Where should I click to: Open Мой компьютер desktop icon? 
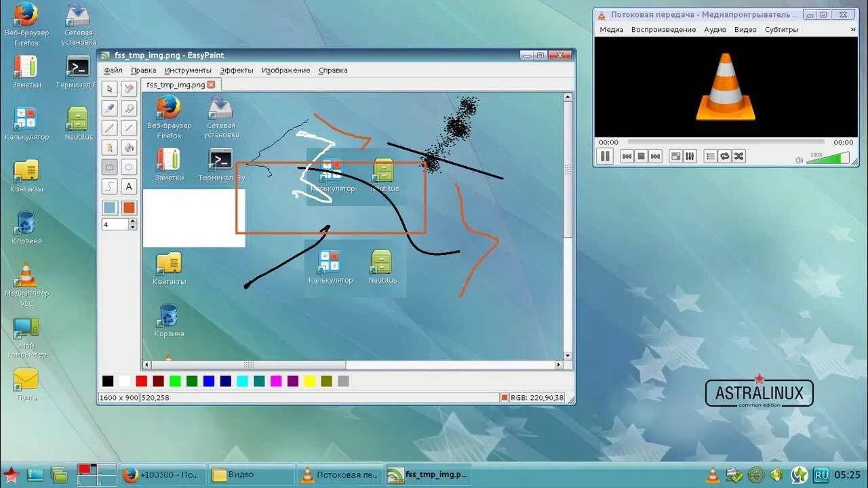point(26,338)
